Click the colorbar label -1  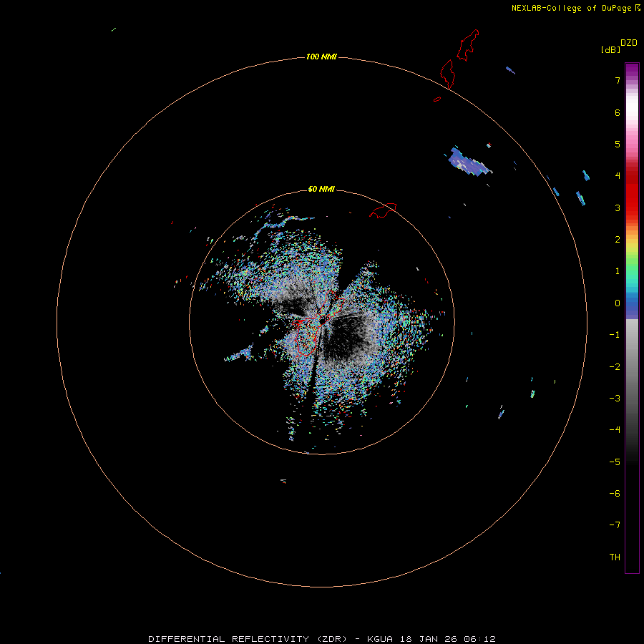(615, 335)
